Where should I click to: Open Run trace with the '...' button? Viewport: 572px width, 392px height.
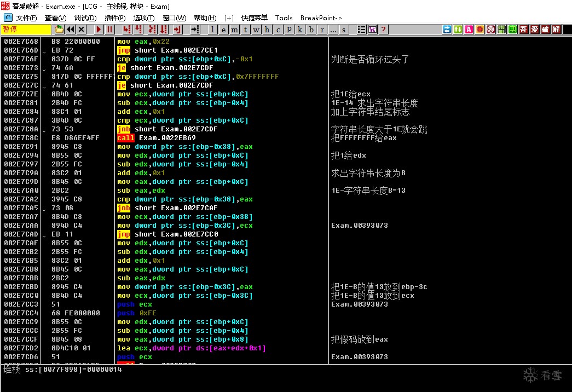point(333,30)
